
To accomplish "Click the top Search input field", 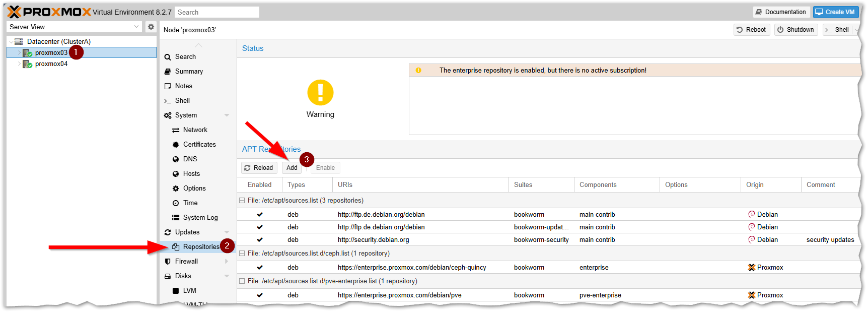I will tap(216, 12).
